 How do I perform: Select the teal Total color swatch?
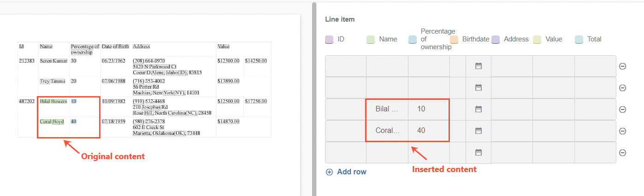coord(579,40)
